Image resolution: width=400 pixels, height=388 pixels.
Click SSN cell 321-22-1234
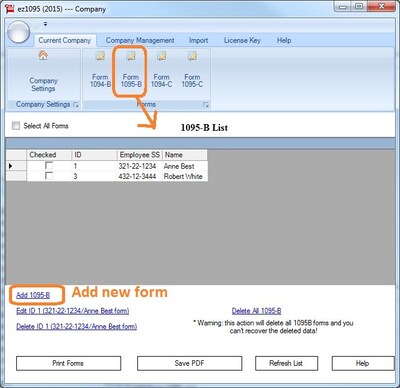[140, 166]
